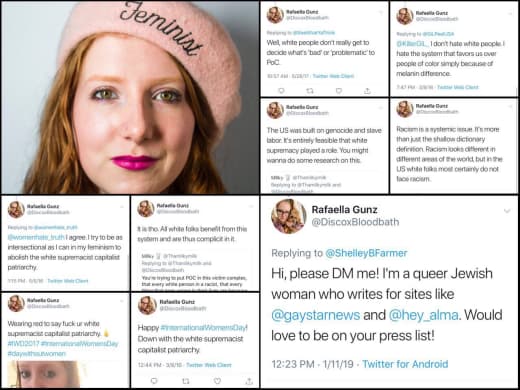Open the @gaystarnews mention link
Screen dimensions: 520x390
(x=315, y=315)
